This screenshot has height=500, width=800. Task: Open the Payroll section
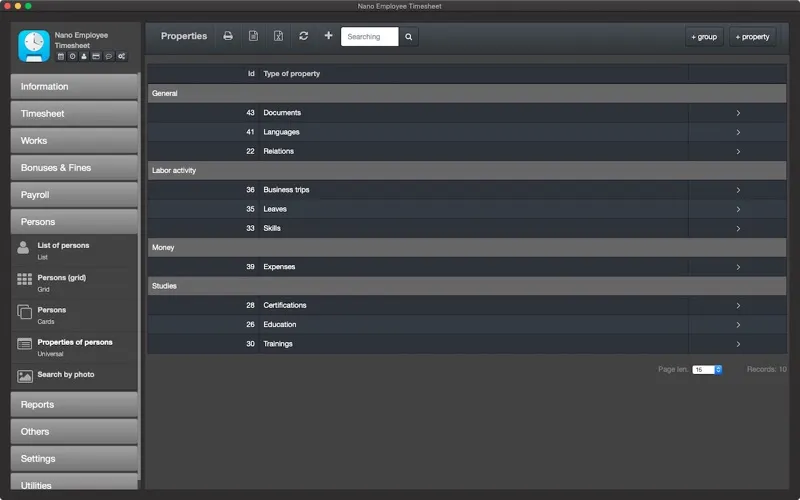point(74,195)
